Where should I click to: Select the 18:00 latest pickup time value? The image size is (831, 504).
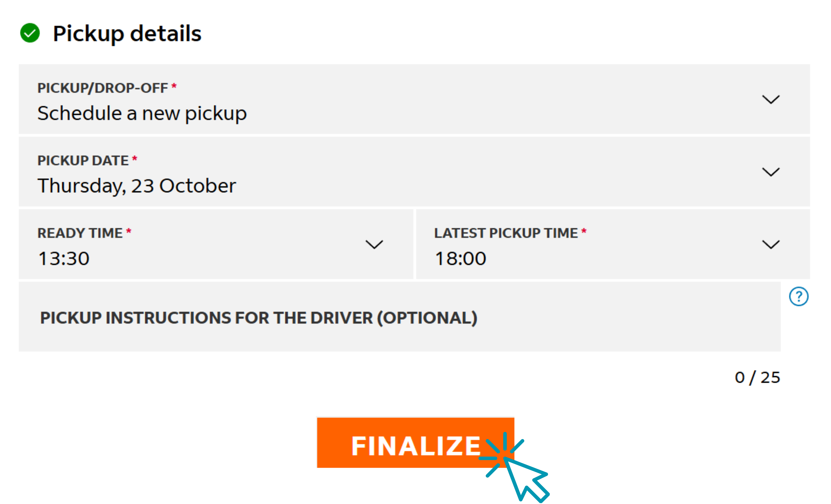(460, 259)
